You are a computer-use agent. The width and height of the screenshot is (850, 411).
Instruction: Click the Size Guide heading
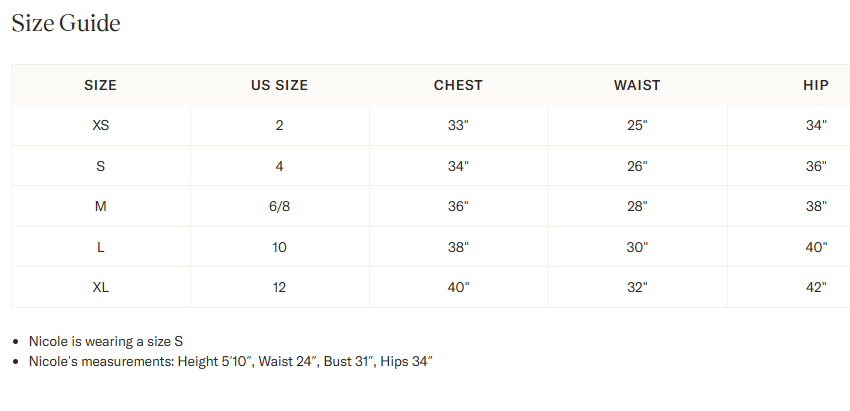tap(66, 23)
